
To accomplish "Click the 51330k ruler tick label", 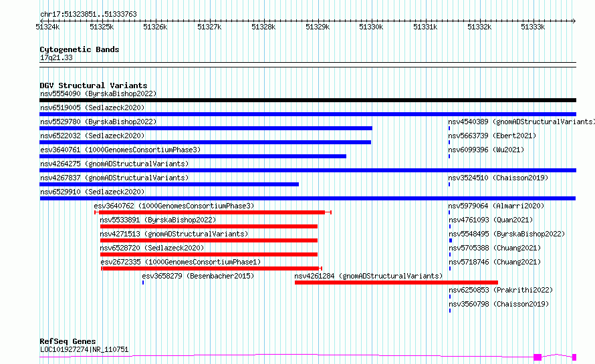I will click(x=372, y=27).
